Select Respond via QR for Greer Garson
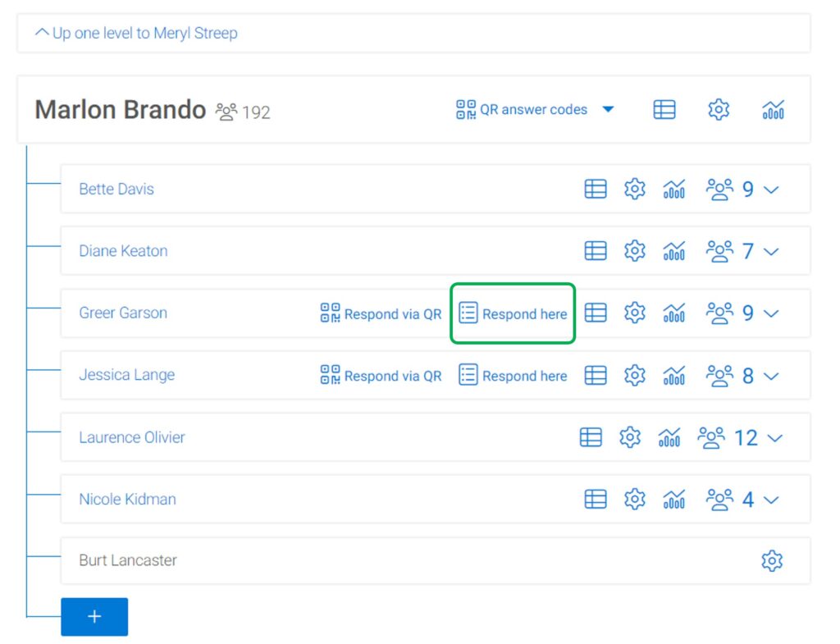840x644 pixels. pyautogui.click(x=381, y=313)
